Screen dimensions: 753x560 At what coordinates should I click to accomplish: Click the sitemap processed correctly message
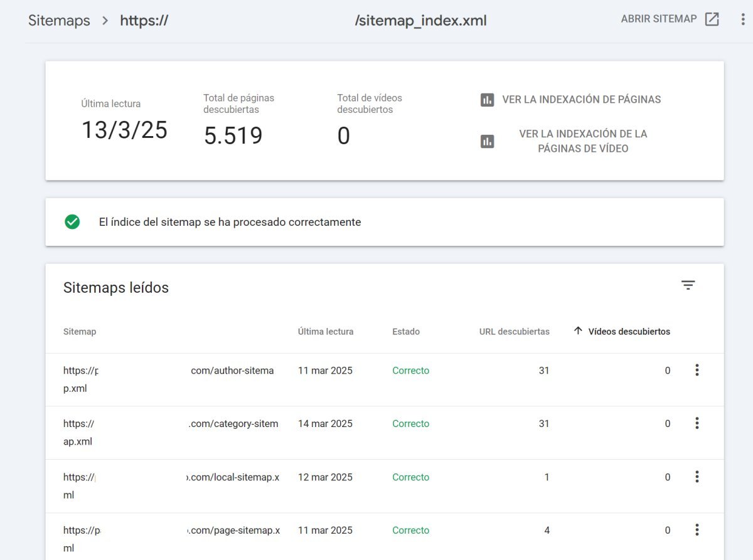pyautogui.click(x=230, y=222)
